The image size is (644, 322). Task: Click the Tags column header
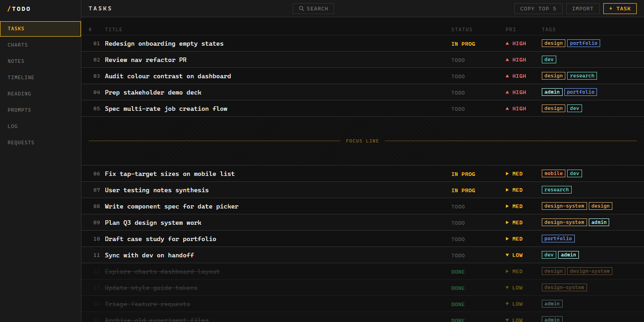549,29
